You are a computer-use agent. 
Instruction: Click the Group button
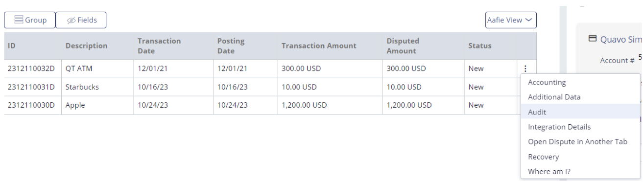[x=30, y=20]
